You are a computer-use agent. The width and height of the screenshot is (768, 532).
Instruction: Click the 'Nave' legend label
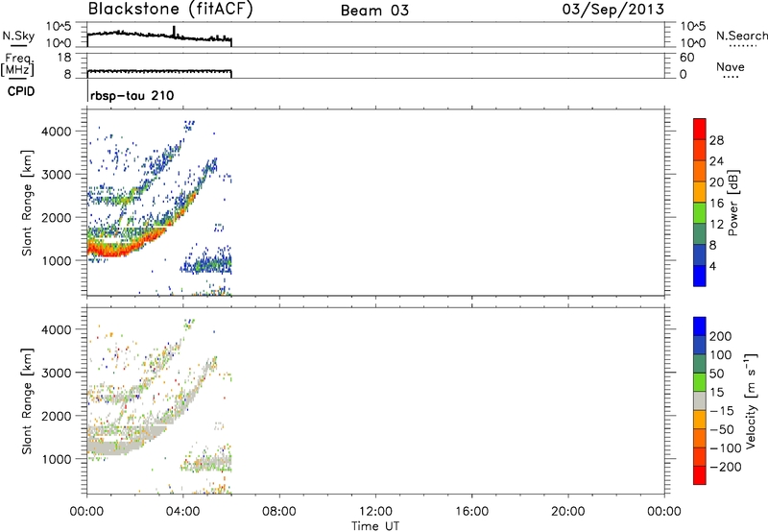click(731, 66)
